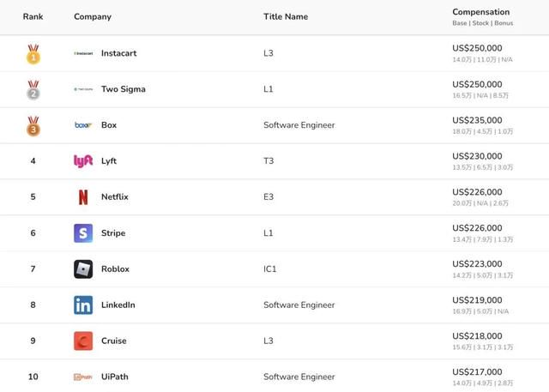Select the UiPath company name
Image resolution: width=549 pixels, height=392 pixels.
[x=115, y=377]
